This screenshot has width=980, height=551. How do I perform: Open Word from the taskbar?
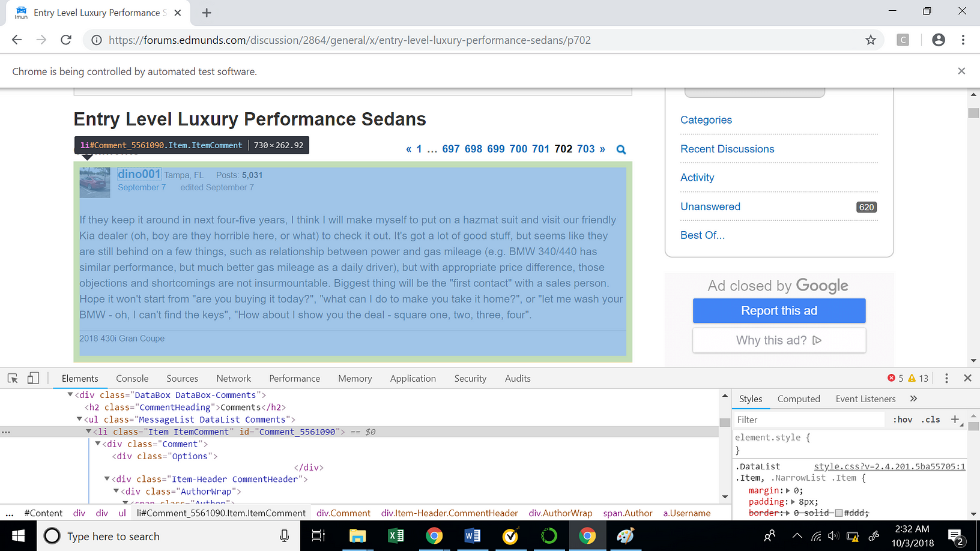[x=473, y=536]
